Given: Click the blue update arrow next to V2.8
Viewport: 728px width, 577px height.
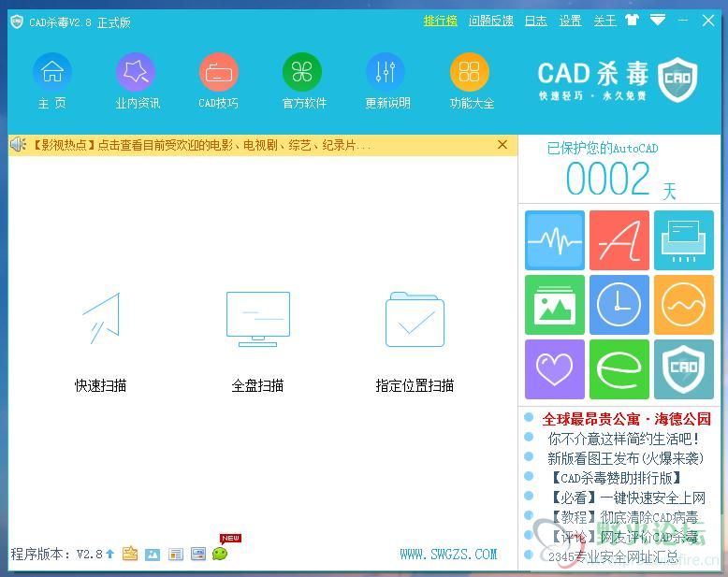Looking at the screenshot, I should point(109,554).
